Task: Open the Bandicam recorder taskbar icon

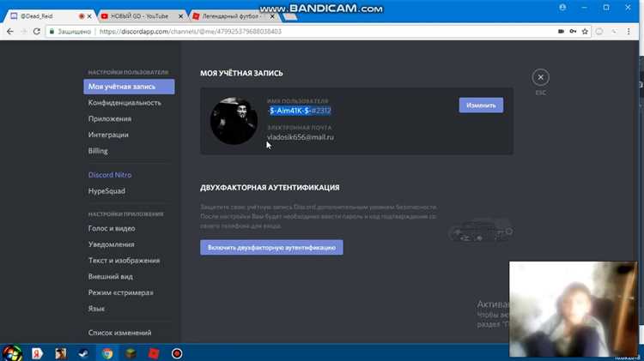Action: tap(177, 353)
